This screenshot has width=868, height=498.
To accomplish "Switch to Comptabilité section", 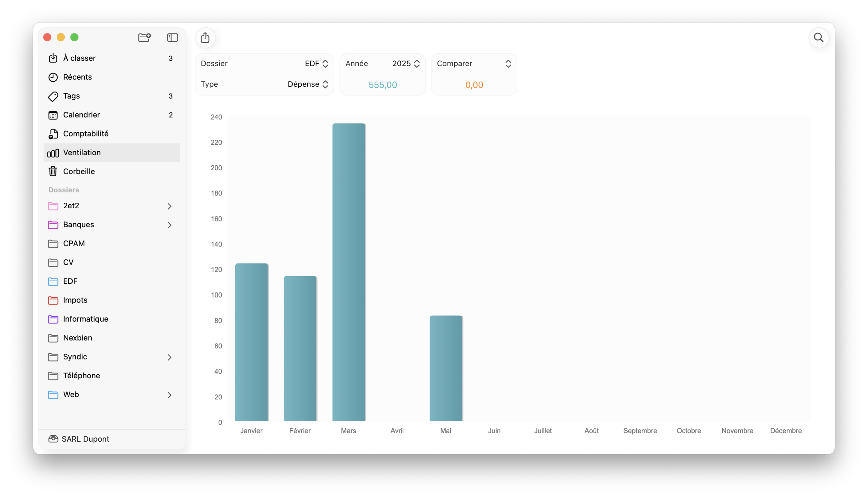I will point(85,133).
